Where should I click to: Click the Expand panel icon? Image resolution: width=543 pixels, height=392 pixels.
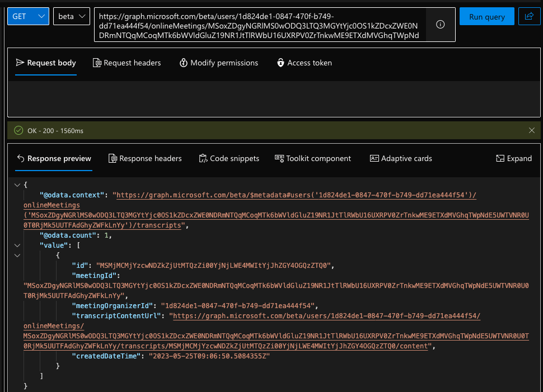point(500,158)
